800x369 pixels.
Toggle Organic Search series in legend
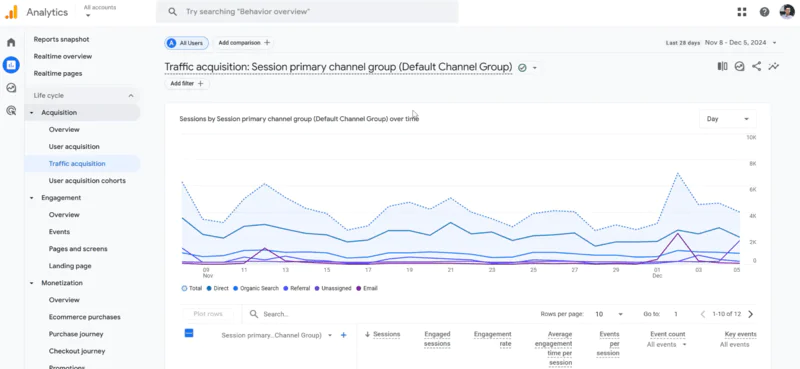click(x=256, y=288)
